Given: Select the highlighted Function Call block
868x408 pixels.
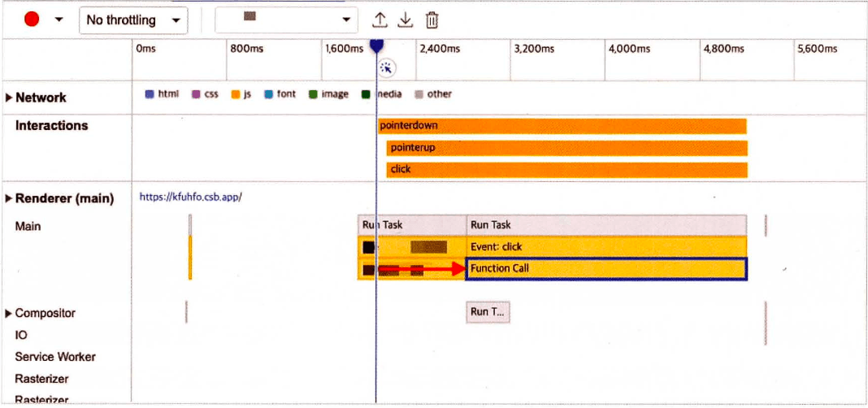Looking at the screenshot, I should tap(605, 269).
